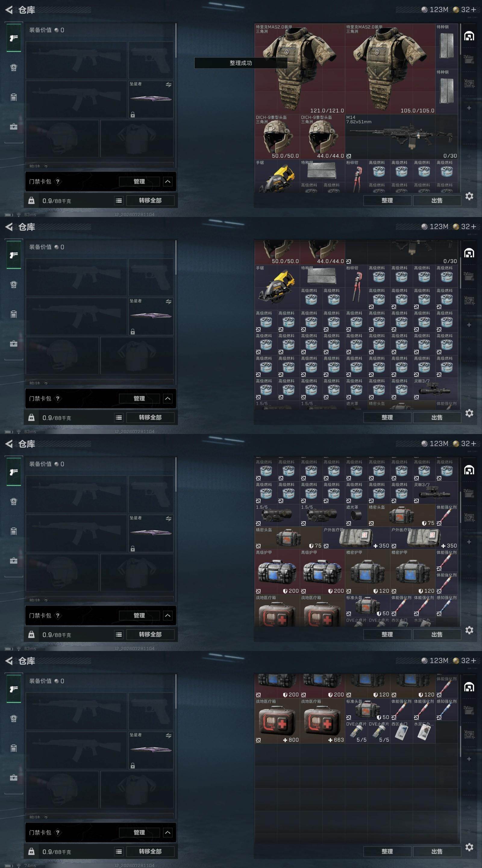Open the briefcase tab icon on 整理成功 screen
Screen dimensions: 482x868
click(14, 127)
